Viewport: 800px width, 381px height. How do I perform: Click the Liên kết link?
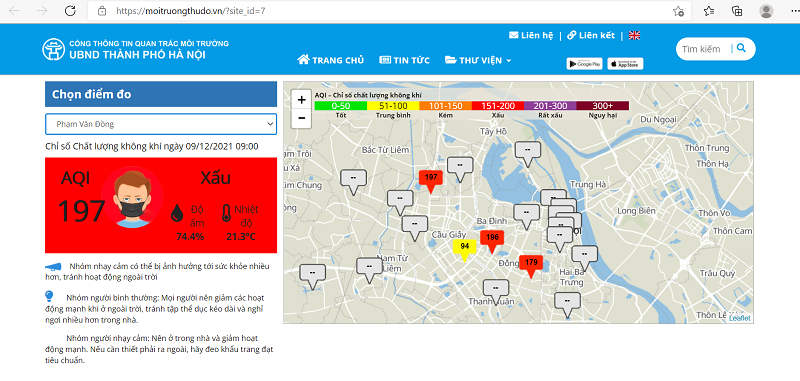coord(591,35)
